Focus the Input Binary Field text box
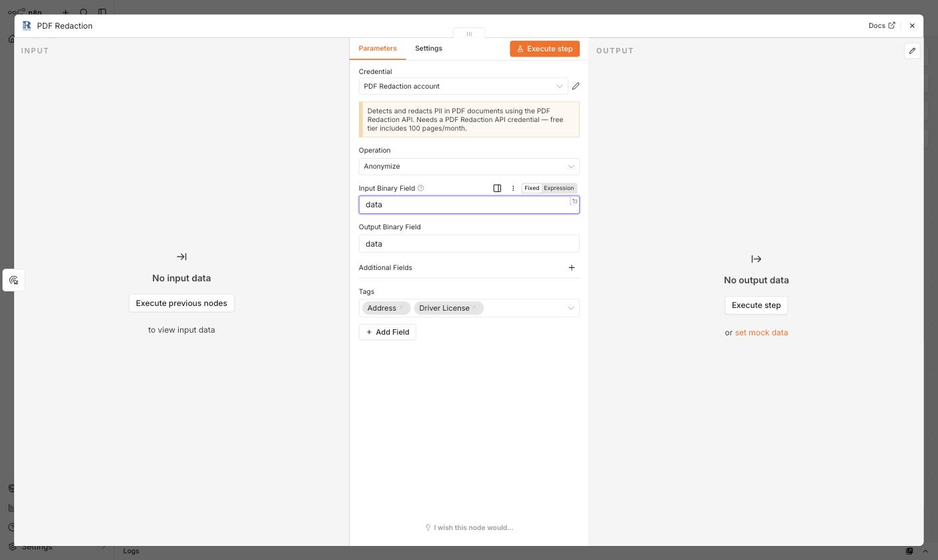Image resolution: width=938 pixels, height=560 pixels. (469, 205)
